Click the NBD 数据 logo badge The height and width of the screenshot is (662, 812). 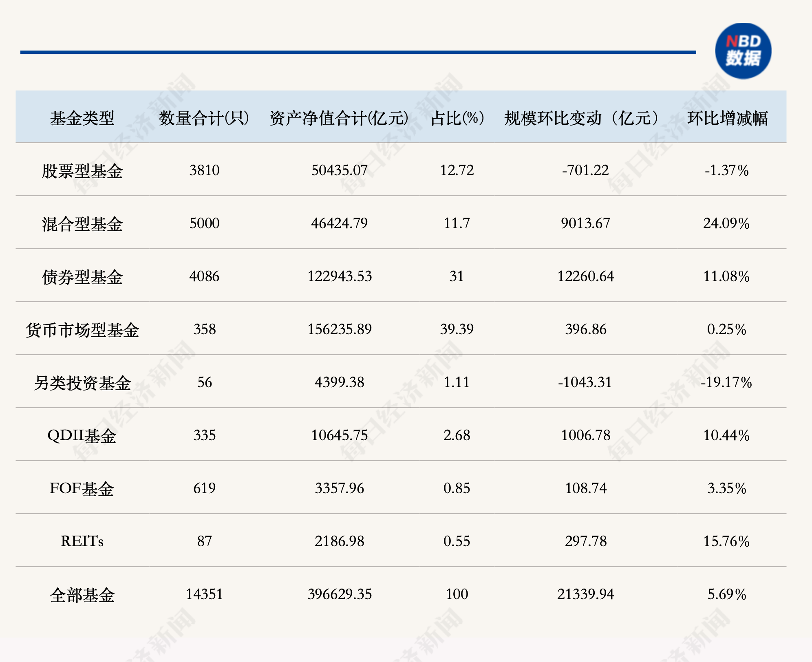743,51
